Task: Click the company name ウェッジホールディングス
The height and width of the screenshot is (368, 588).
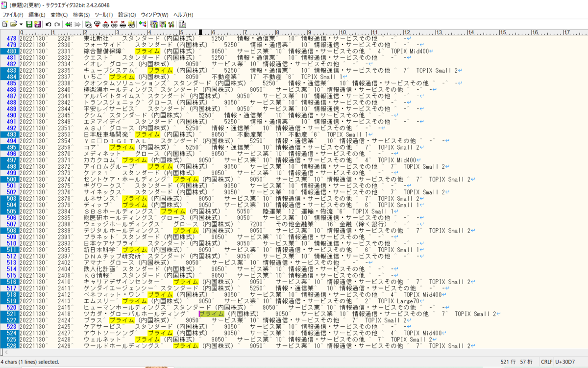Action: pyautogui.click(x=122, y=224)
